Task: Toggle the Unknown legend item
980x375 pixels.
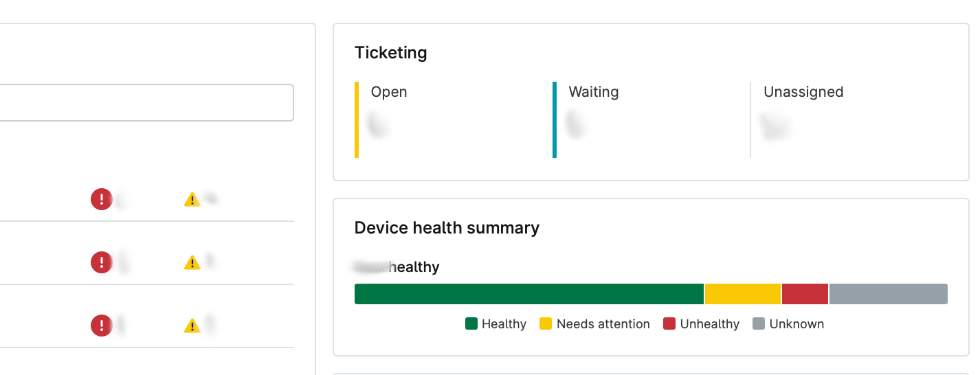Action: point(788,324)
